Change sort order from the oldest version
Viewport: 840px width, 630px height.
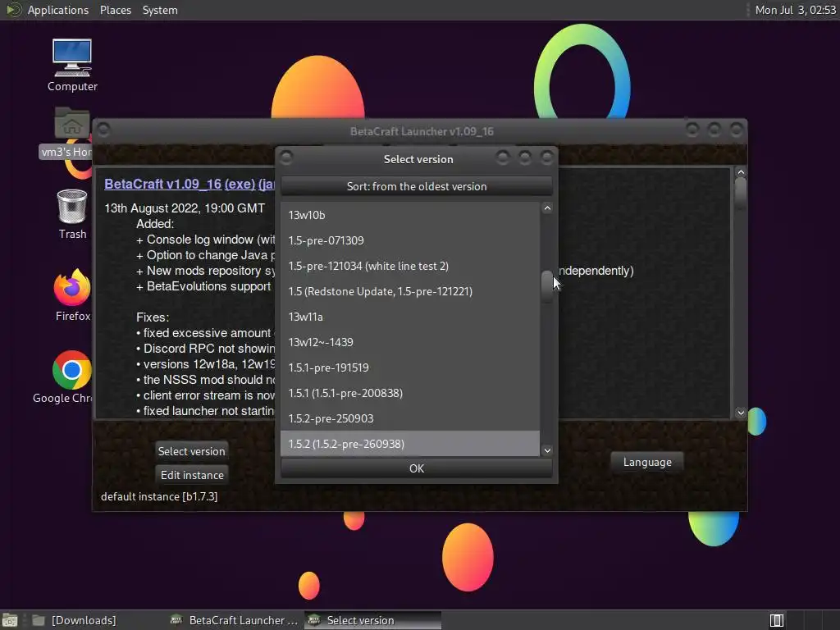(x=416, y=186)
